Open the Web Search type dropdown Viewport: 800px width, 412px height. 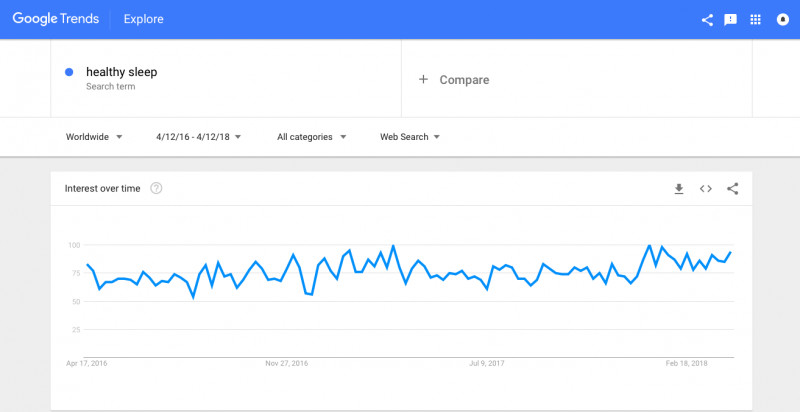pyautogui.click(x=410, y=137)
